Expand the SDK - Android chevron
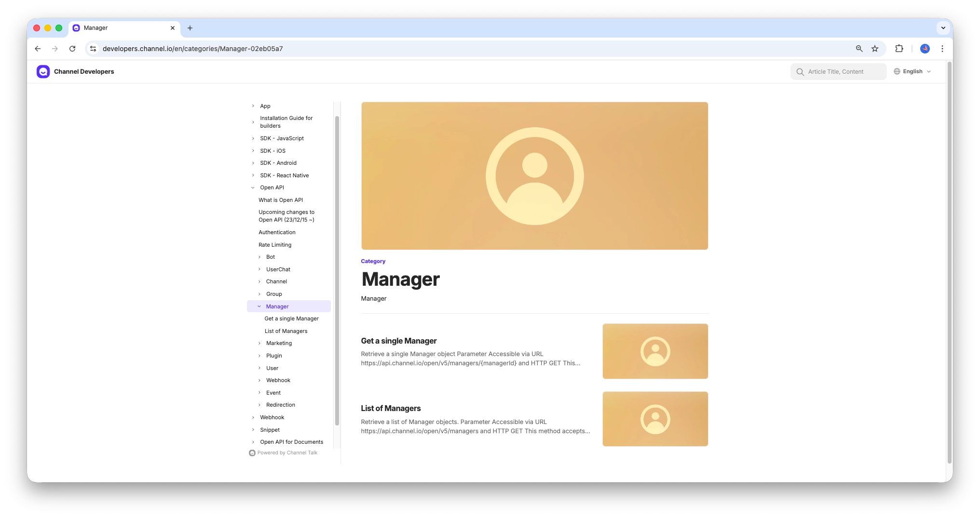Viewport: 980px width, 518px height. pyautogui.click(x=253, y=163)
